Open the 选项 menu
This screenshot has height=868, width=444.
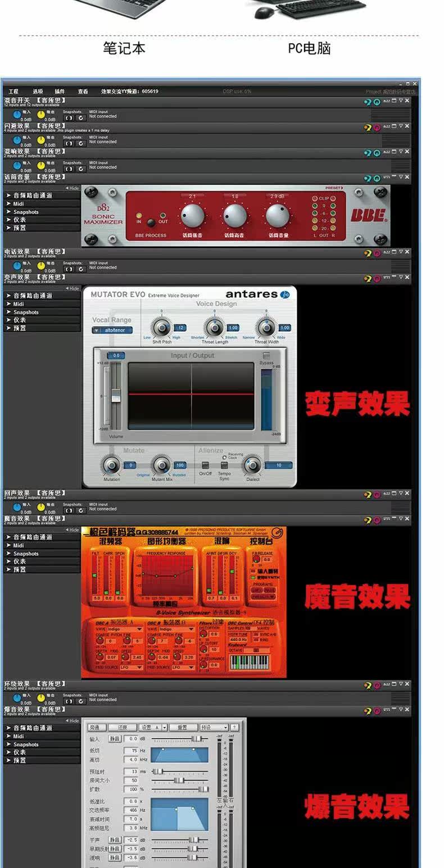tap(38, 92)
